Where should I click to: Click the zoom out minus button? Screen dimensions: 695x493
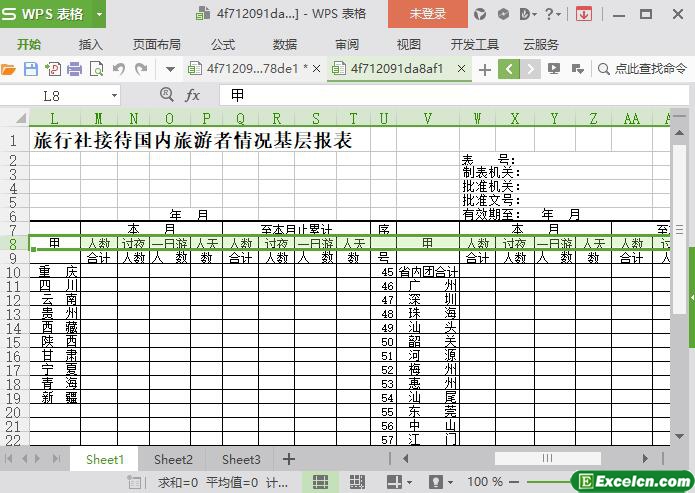(514, 482)
